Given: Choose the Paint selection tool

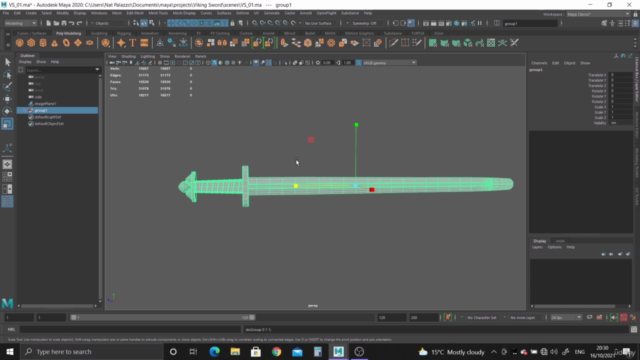Looking at the screenshot, I should click(x=7, y=87).
